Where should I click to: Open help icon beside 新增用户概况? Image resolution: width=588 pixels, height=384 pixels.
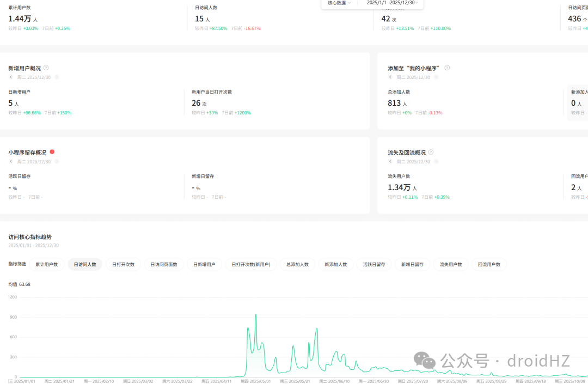[x=46, y=68]
